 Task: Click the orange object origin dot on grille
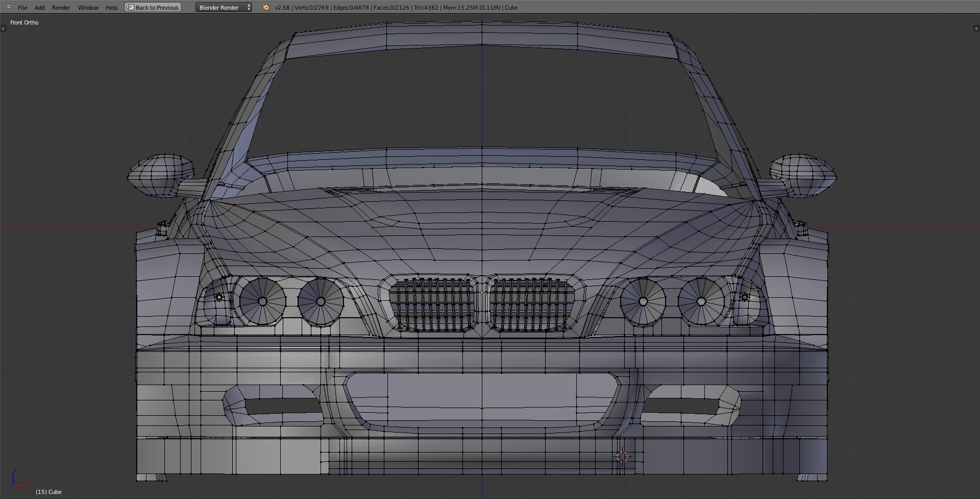coord(482,293)
